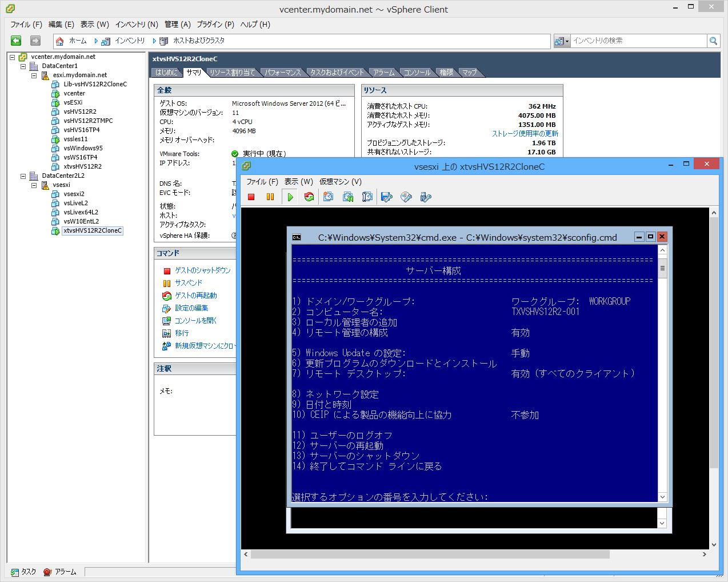Click the Restart Guest link
Screen dimensions: 728x582
pyautogui.click(x=196, y=296)
